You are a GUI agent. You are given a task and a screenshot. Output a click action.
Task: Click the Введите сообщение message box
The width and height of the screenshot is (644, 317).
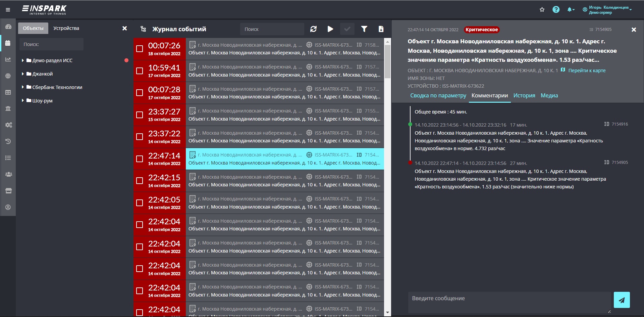tap(509, 303)
